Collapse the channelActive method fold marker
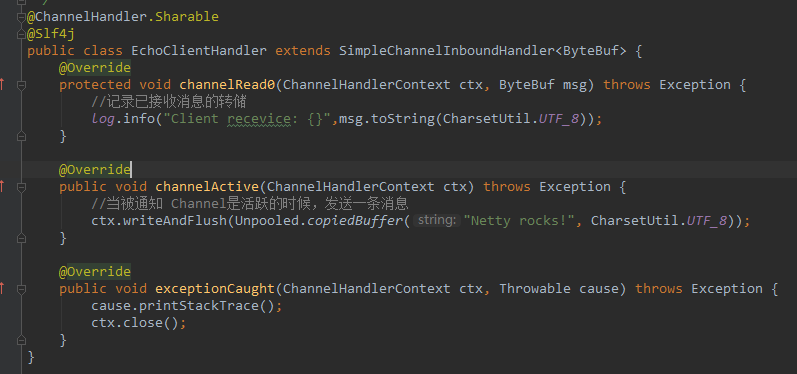 tap(21, 188)
